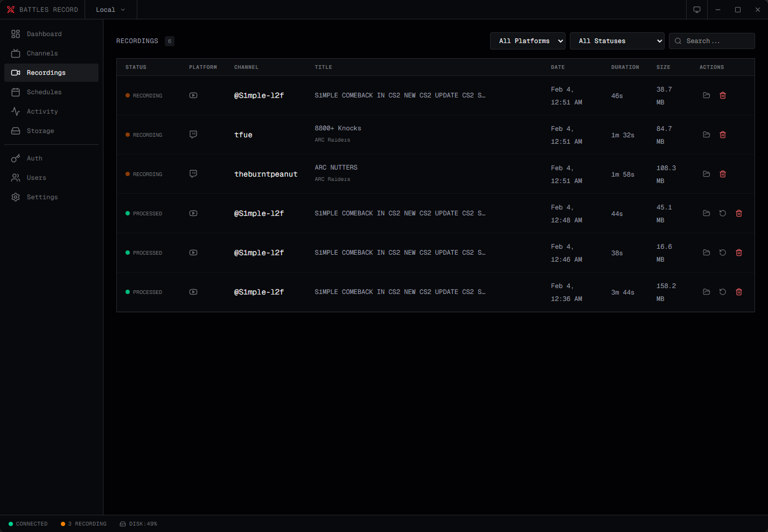Viewport: 768px width, 532px height.
Task: Open the Dashboard view
Action: [44, 33]
